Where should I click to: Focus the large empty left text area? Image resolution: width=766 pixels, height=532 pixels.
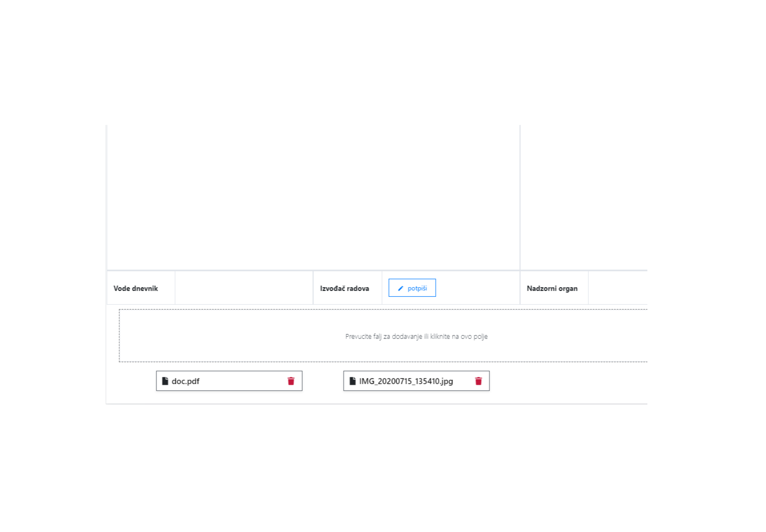pyautogui.click(x=313, y=197)
